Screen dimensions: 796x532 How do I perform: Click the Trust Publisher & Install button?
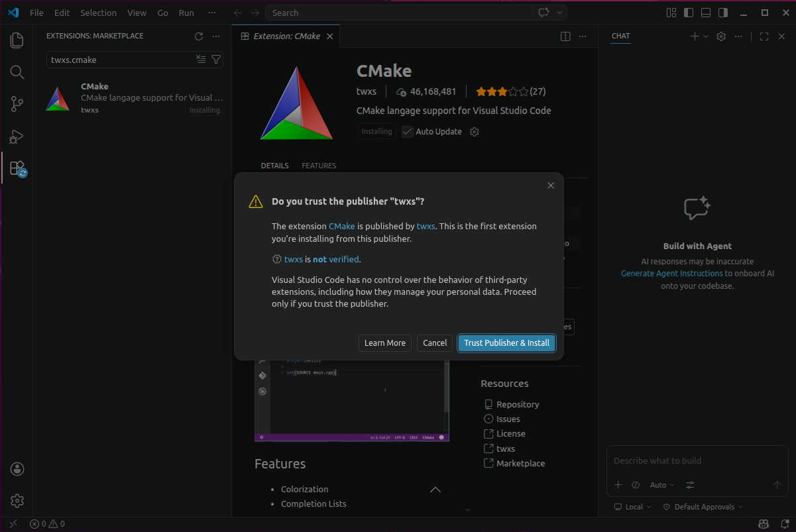click(x=506, y=343)
